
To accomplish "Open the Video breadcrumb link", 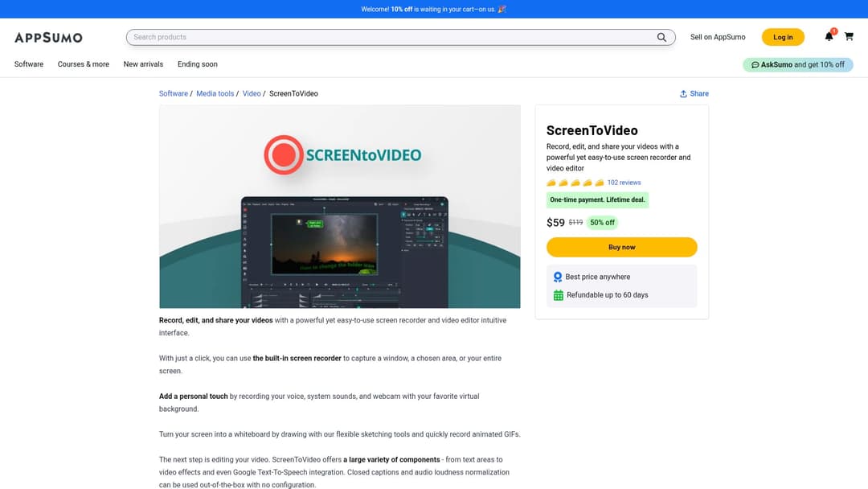I will (x=252, y=93).
